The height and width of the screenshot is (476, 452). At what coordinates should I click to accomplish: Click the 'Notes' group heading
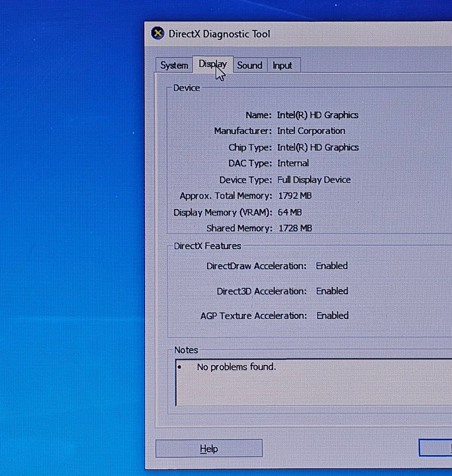coord(186,350)
